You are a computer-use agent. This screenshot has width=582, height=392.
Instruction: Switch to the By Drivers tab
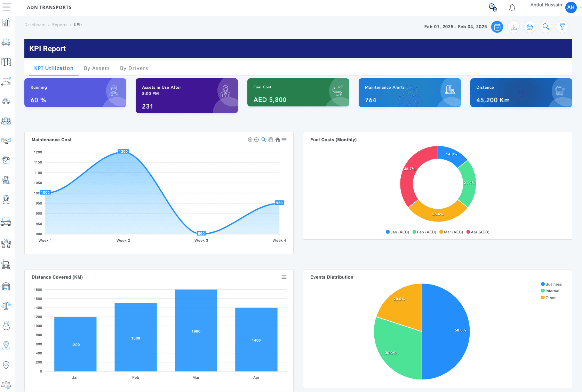pos(134,68)
